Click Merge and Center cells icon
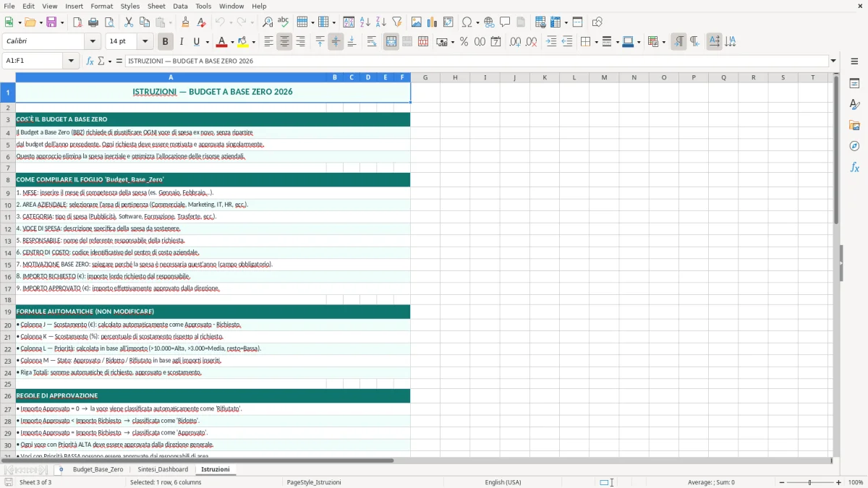868x488 pixels. coord(391,42)
